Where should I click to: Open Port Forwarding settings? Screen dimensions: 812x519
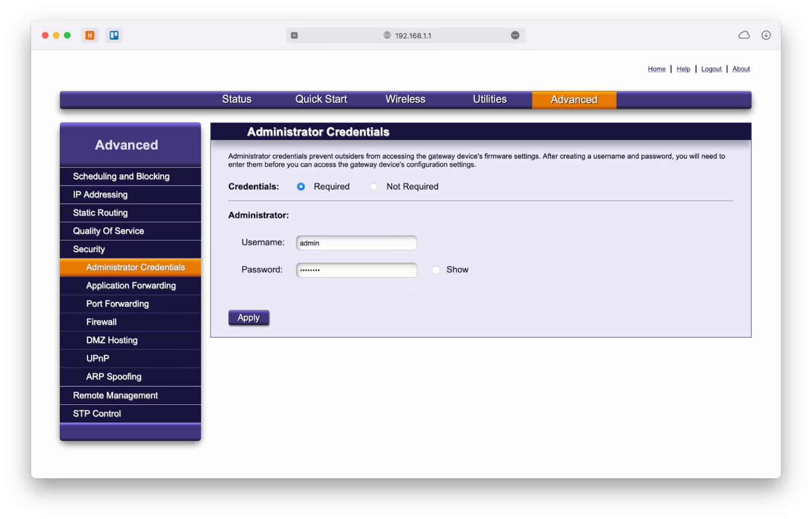click(117, 304)
